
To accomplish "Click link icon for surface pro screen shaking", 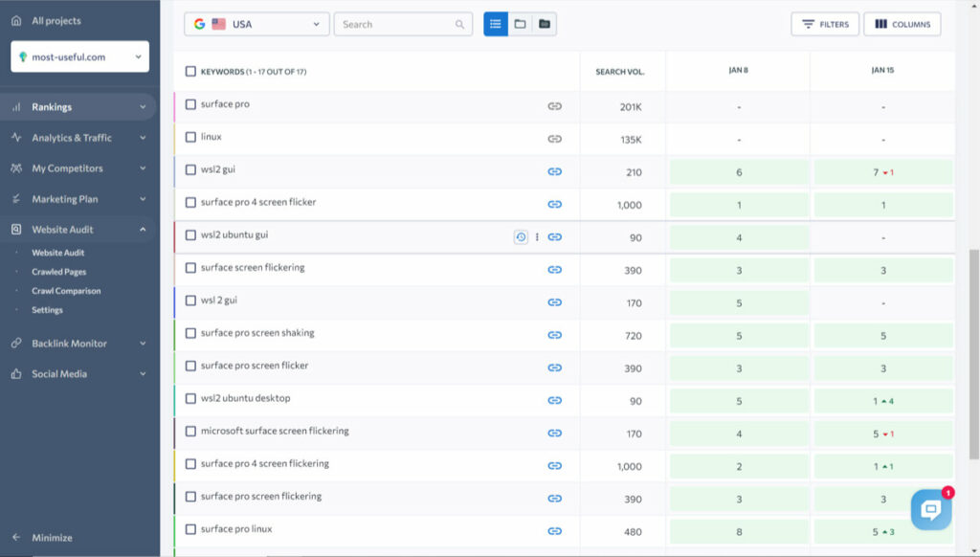I will (x=554, y=335).
